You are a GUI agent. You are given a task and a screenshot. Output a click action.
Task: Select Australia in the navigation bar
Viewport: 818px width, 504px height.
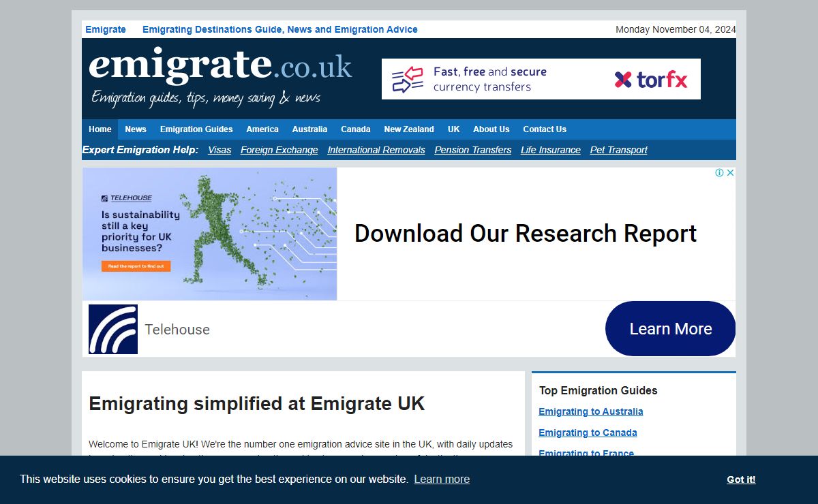[x=309, y=129]
